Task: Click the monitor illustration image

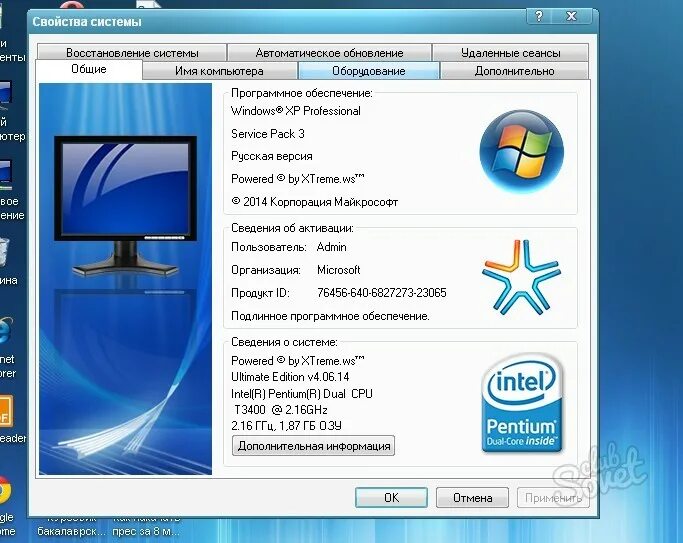Action: pos(125,207)
